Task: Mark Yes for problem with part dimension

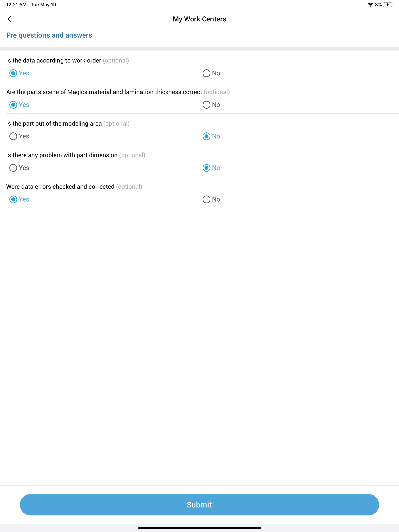Action: tap(19, 168)
